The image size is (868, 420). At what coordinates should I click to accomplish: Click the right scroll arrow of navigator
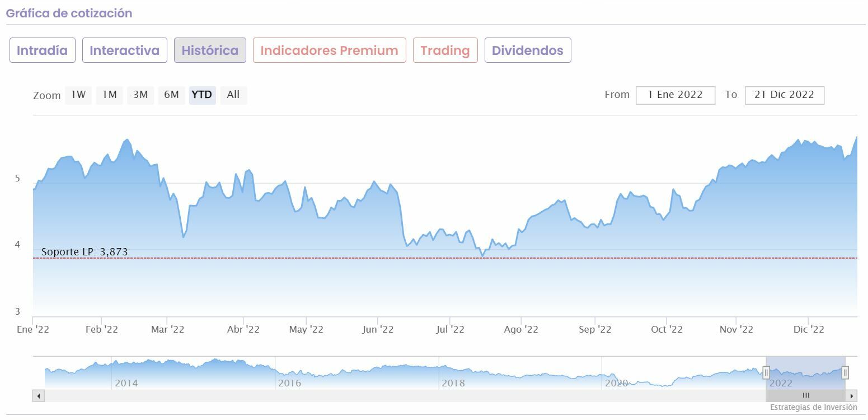point(852,396)
